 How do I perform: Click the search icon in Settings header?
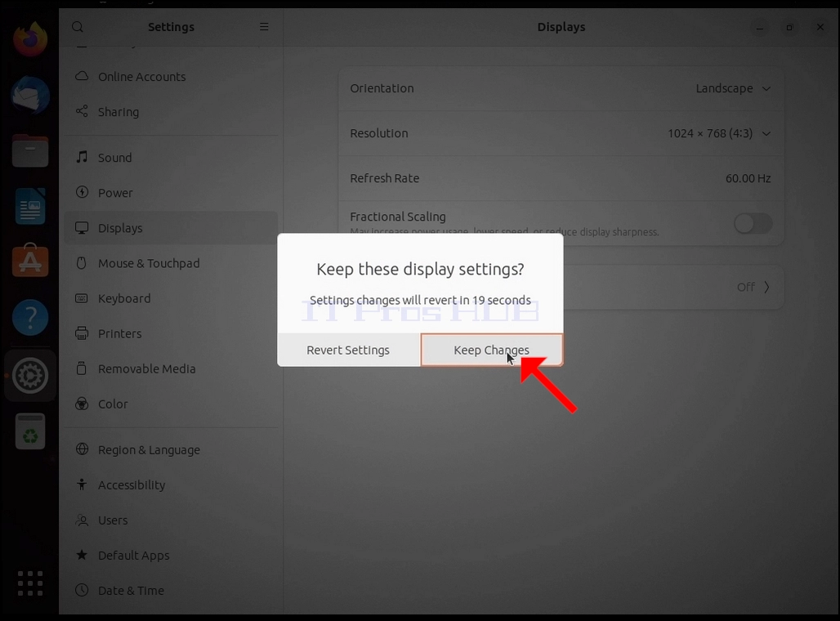coord(78,27)
